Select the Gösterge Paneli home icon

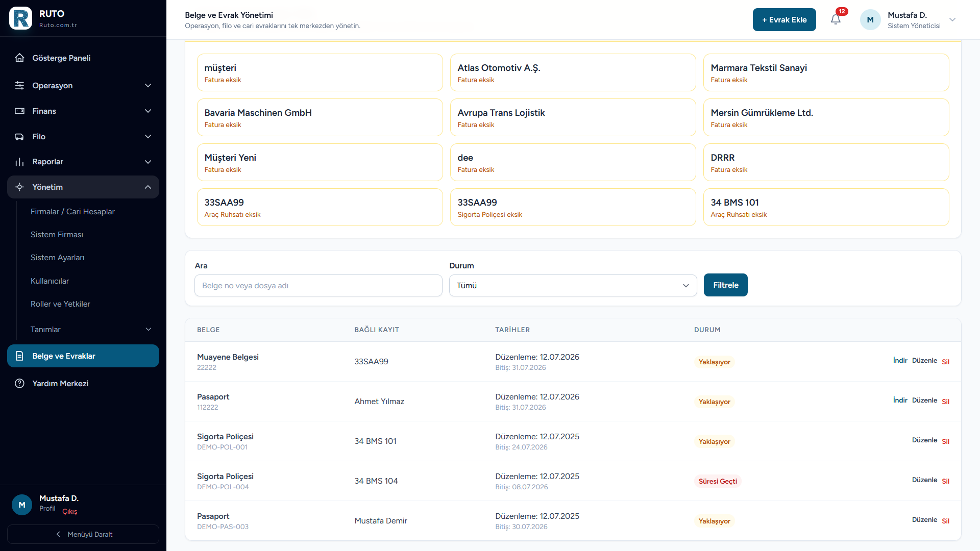click(x=19, y=58)
